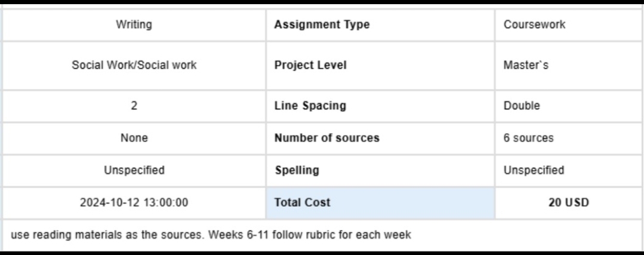Select the Spelling label
Image resolution: width=644 pixels, height=255 pixels.
coord(297,170)
